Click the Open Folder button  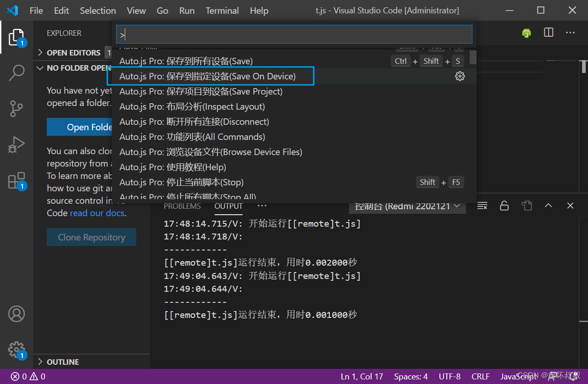tap(79, 127)
